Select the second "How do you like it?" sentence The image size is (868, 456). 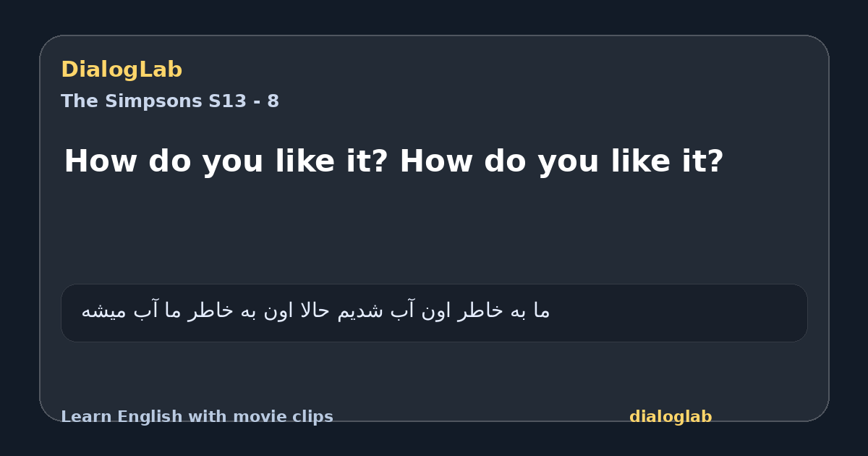pyautogui.click(x=561, y=161)
